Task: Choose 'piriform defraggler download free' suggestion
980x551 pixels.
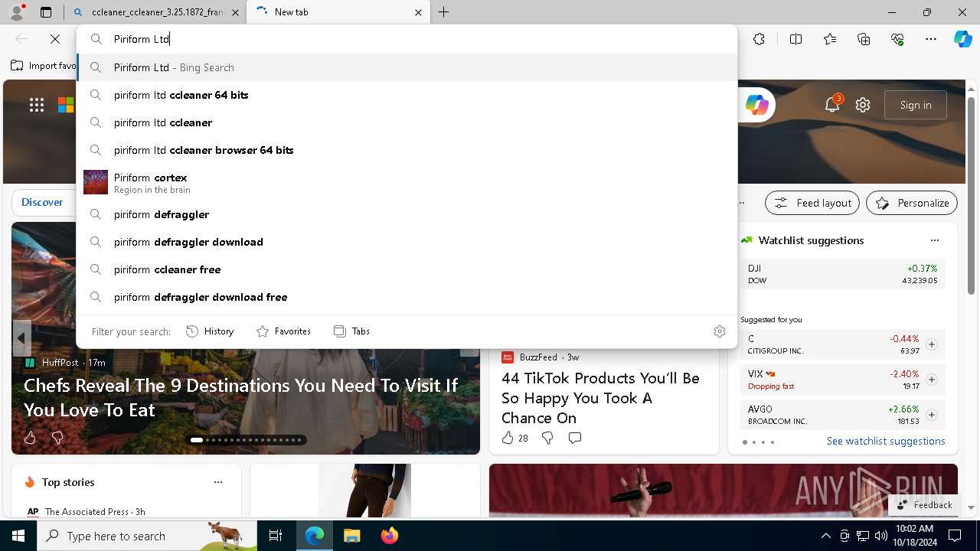Action: tap(407, 297)
